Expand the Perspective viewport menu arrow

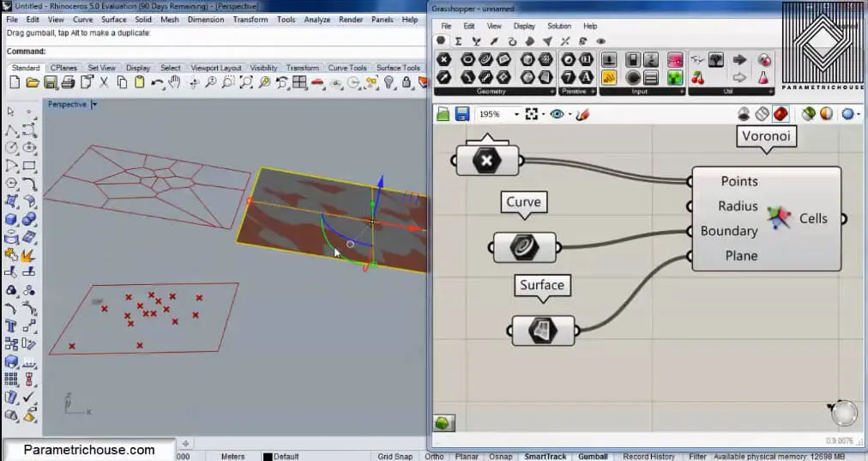pyautogui.click(x=94, y=104)
